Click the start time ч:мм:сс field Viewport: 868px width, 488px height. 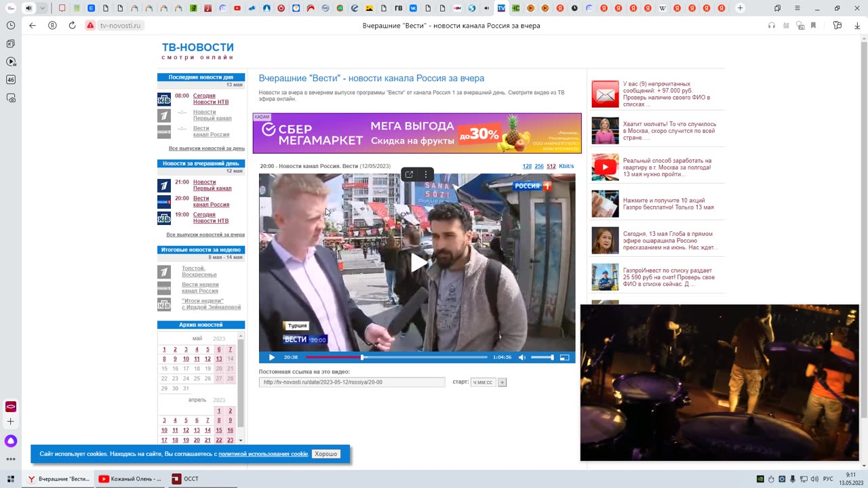[x=483, y=382]
